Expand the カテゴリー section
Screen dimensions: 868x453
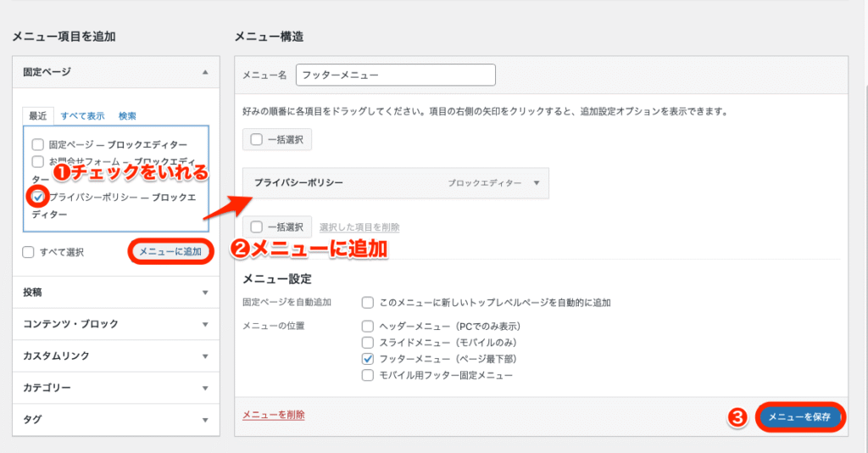205,388
